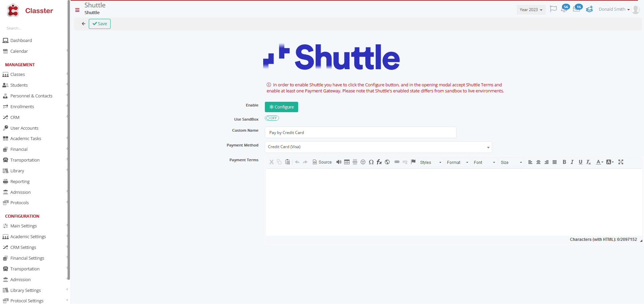Open the font Size dropdown
The height and width of the screenshot is (304, 644).
[511, 162]
